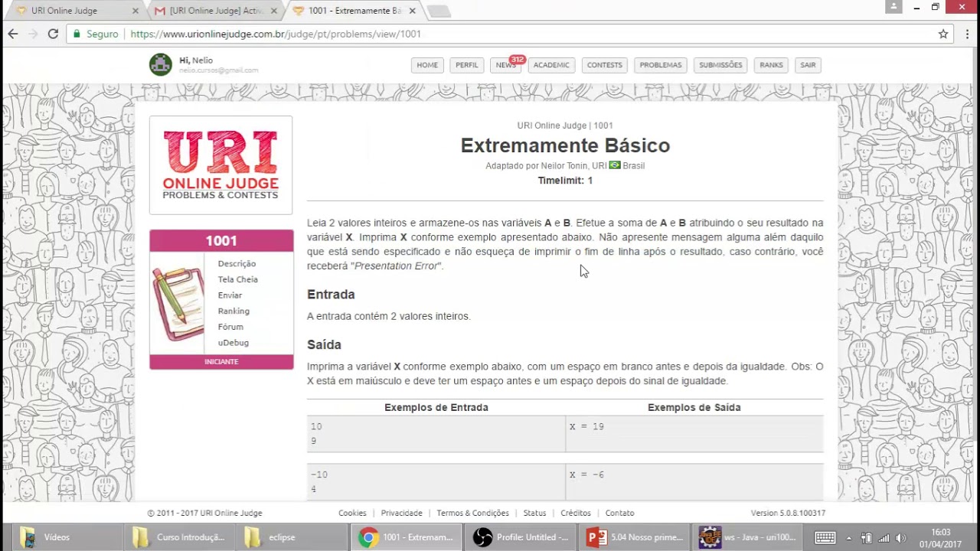Click the green padlock Seguro icon

click(x=76, y=34)
